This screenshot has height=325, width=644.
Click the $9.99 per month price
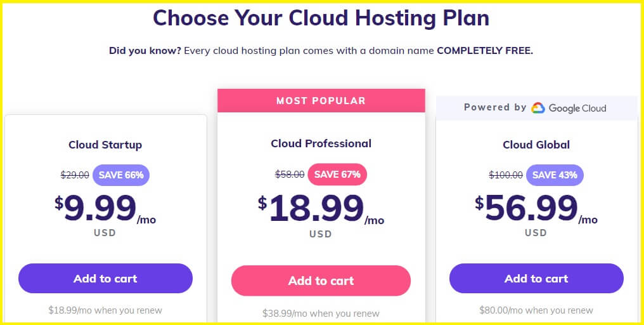[105, 209]
